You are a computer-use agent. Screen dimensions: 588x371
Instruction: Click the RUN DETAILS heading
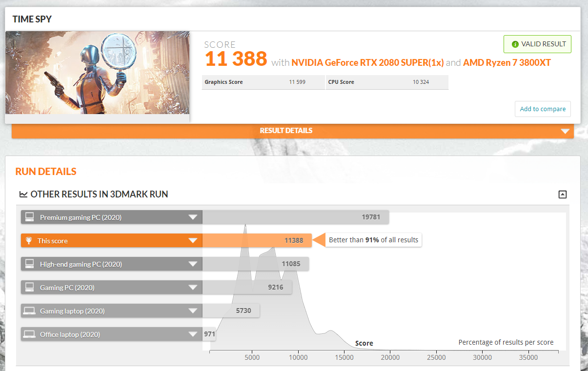[x=46, y=172]
